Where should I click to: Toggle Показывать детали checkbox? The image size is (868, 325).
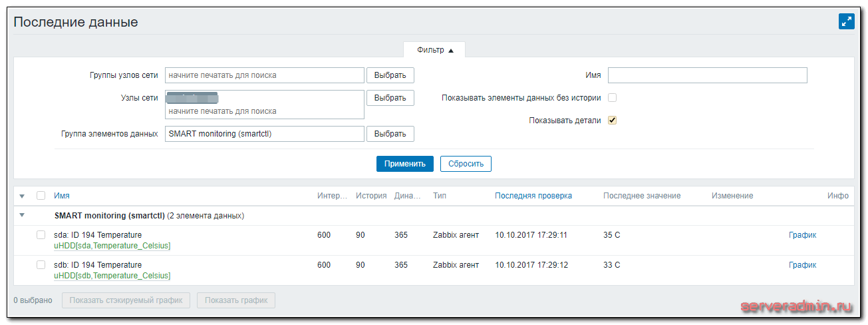tap(613, 121)
